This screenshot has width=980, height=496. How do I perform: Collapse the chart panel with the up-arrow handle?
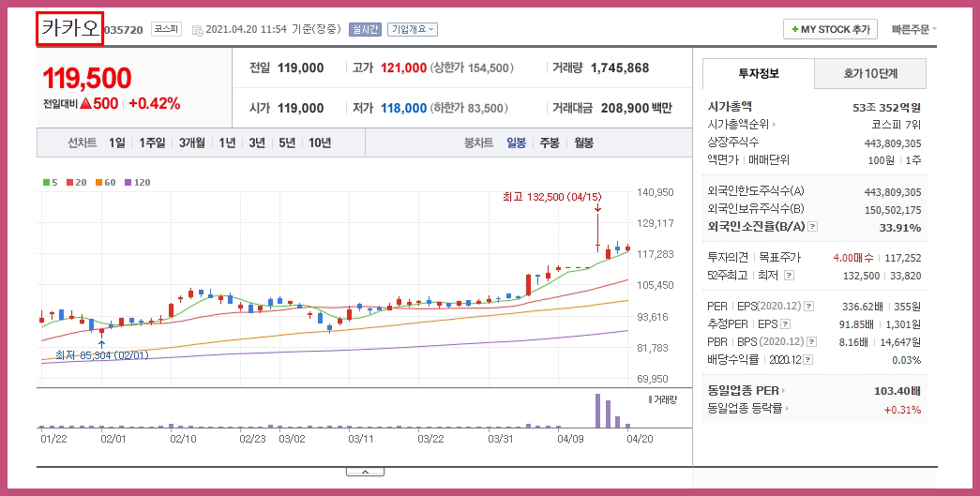pyautogui.click(x=365, y=472)
